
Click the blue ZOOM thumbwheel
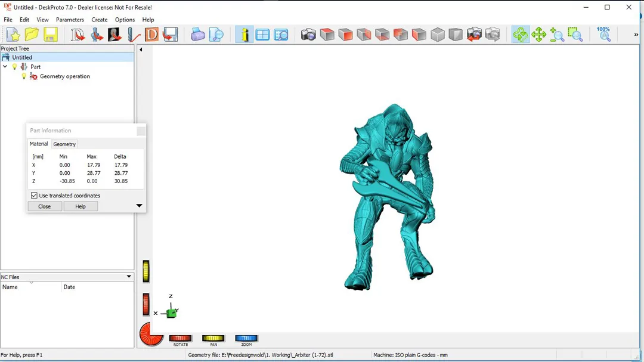(x=246, y=338)
